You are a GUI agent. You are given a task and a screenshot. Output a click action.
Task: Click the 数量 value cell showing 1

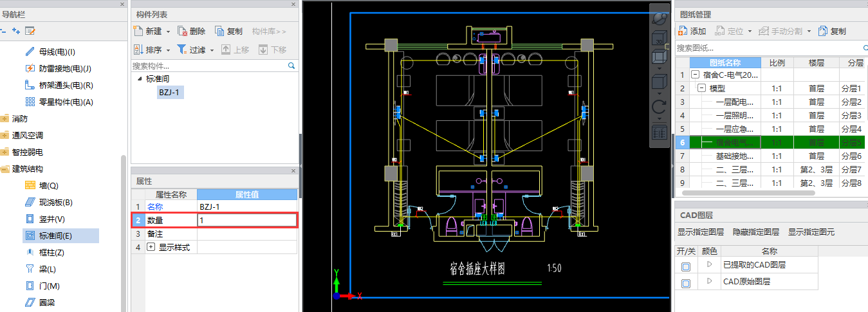pyautogui.click(x=247, y=221)
